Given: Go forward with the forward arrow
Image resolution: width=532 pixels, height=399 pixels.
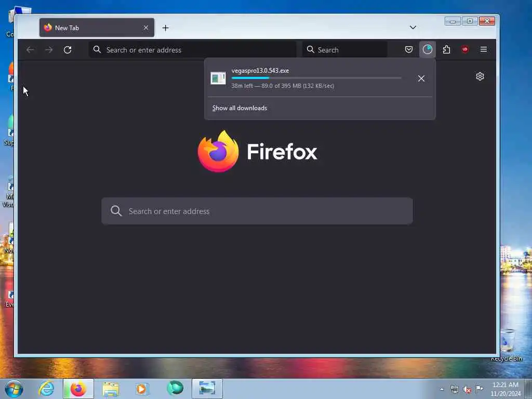Looking at the screenshot, I should 49,50.
